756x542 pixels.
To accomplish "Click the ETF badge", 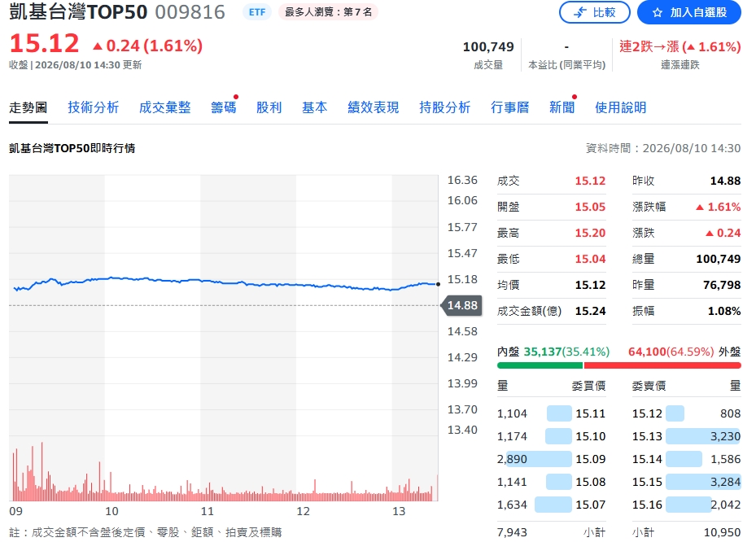I will click(257, 12).
